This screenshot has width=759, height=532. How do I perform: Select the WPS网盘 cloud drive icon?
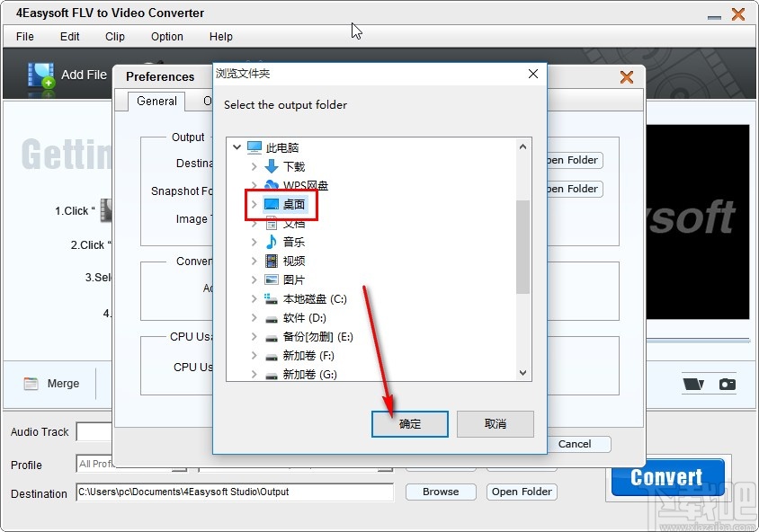click(272, 185)
